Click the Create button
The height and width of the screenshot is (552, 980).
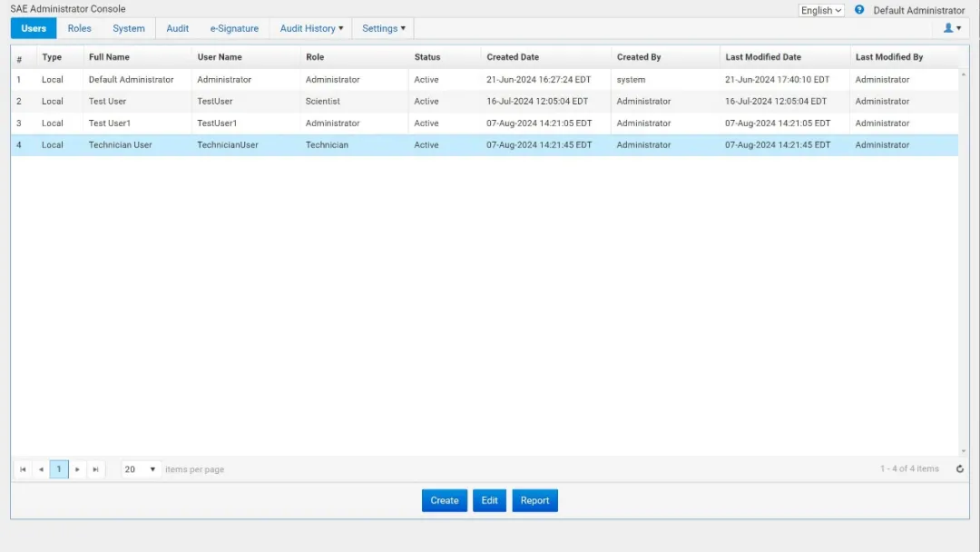click(445, 500)
